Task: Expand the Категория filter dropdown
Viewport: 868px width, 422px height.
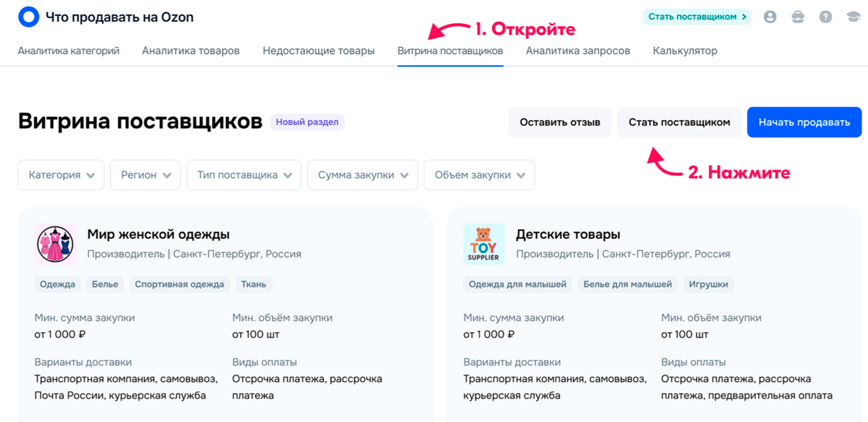Action: tap(61, 175)
